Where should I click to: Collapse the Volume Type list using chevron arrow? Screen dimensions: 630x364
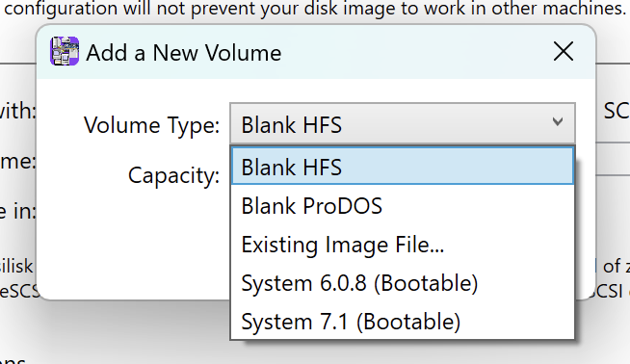558,121
